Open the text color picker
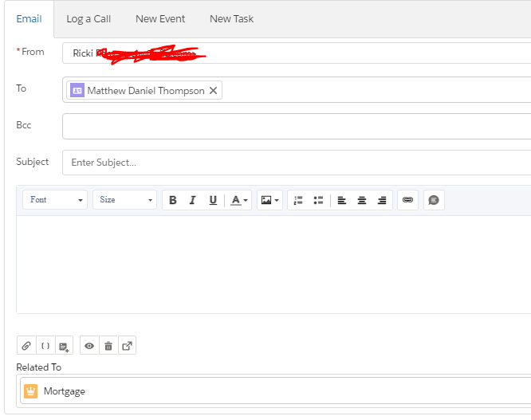Image resolution: width=531 pixels, height=420 pixels. pos(238,200)
